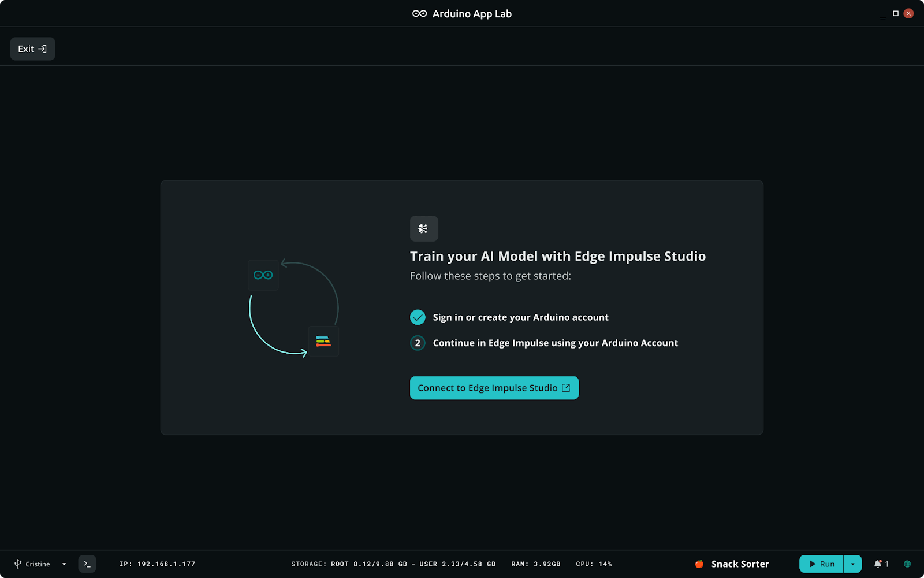This screenshot has height=578, width=924.
Task: Click the Exit button
Action: [x=32, y=49]
